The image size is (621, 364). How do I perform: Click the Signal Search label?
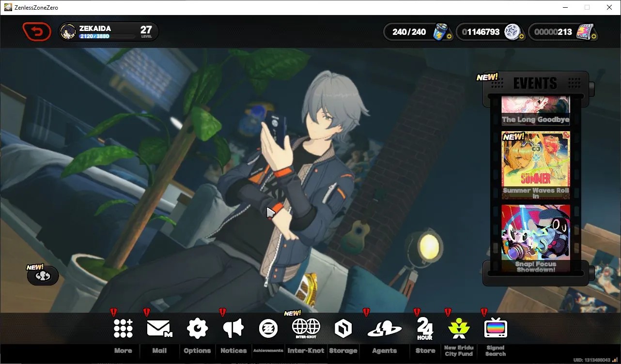[x=496, y=351]
